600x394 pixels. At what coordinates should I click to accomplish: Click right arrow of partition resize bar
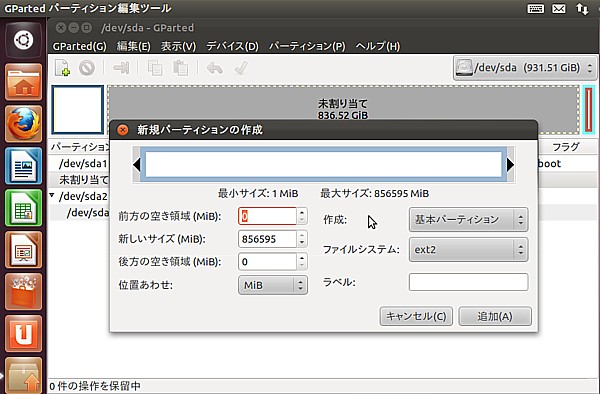click(510, 165)
